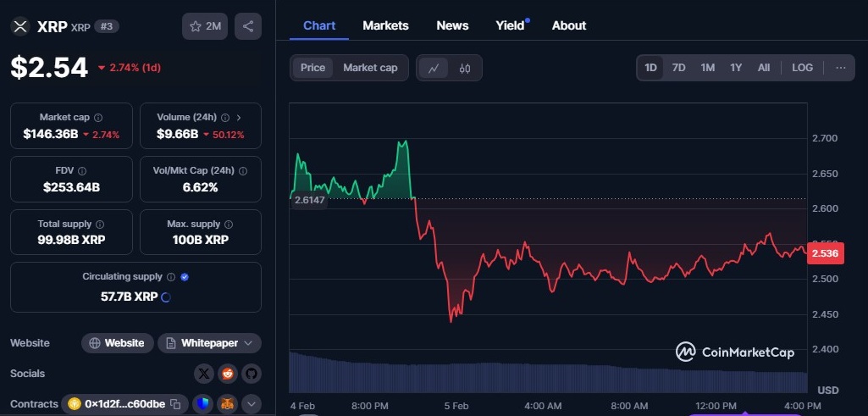Click the 2.536 current price label
This screenshot has height=416, width=868.
826,253
